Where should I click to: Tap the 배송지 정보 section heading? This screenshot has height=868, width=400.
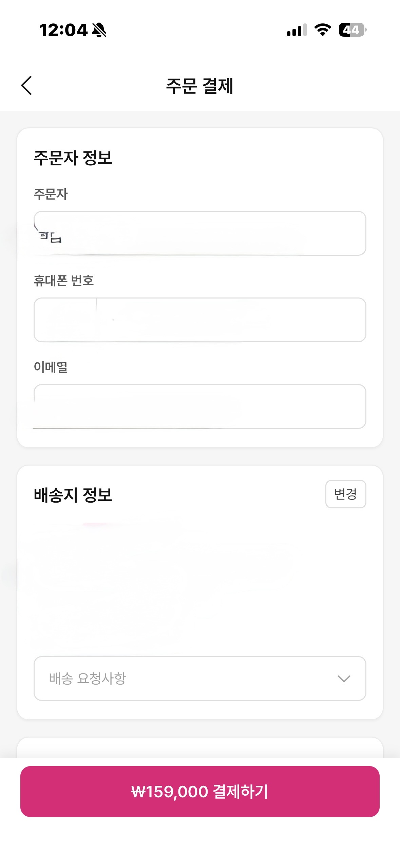(x=73, y=494)
